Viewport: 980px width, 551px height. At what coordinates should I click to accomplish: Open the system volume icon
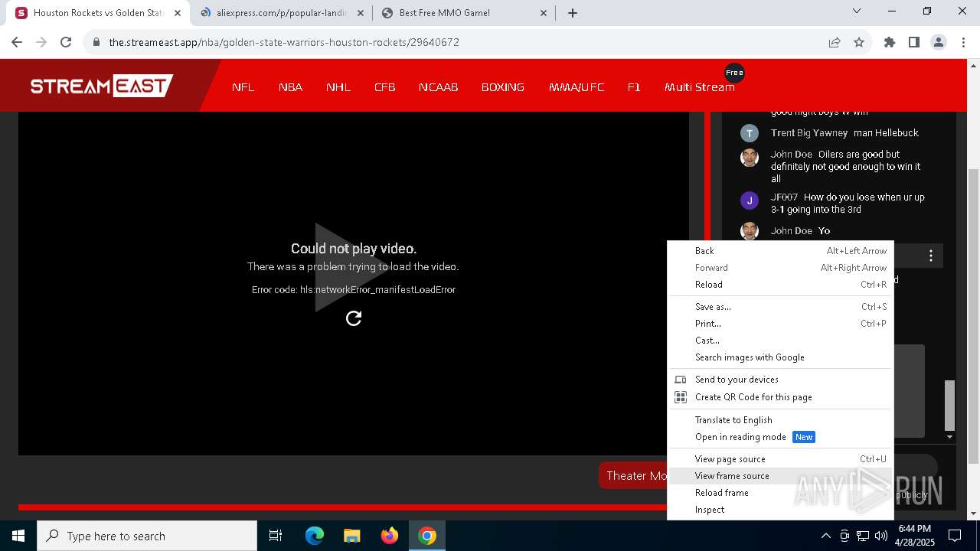pos(880,536)
